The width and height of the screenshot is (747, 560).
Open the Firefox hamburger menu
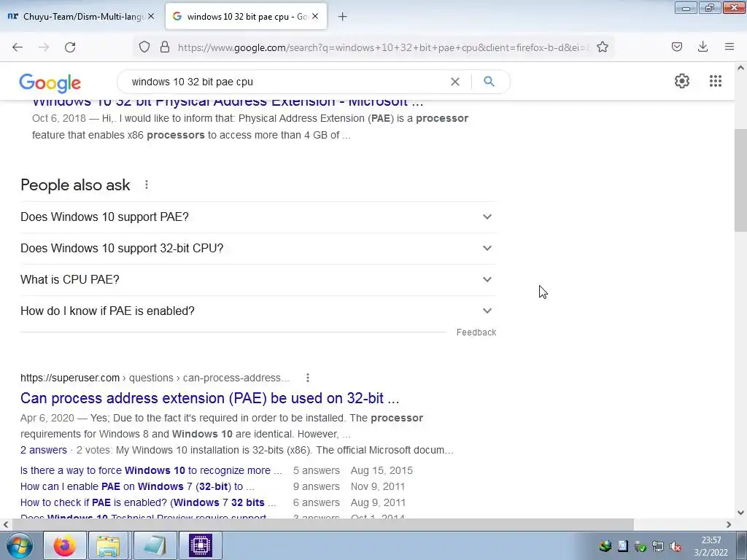[x=729, y=47]
